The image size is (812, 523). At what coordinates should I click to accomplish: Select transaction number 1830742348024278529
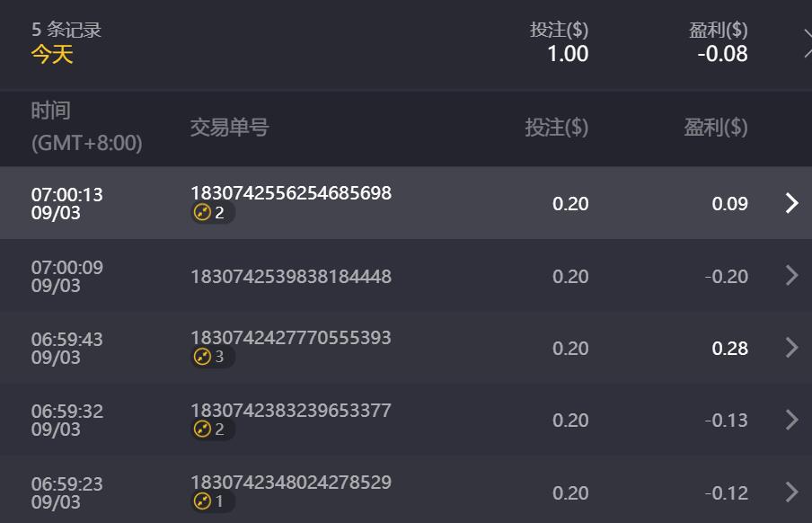pos(290,483)
